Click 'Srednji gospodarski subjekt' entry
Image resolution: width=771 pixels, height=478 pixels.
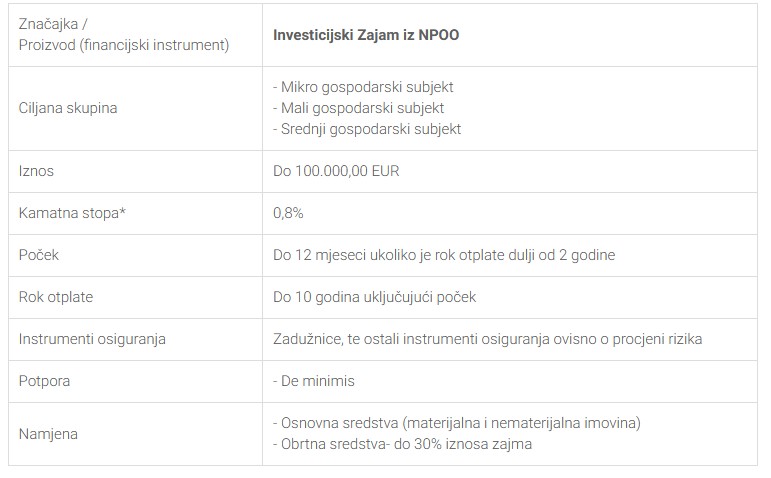click(x=367, y=128)
